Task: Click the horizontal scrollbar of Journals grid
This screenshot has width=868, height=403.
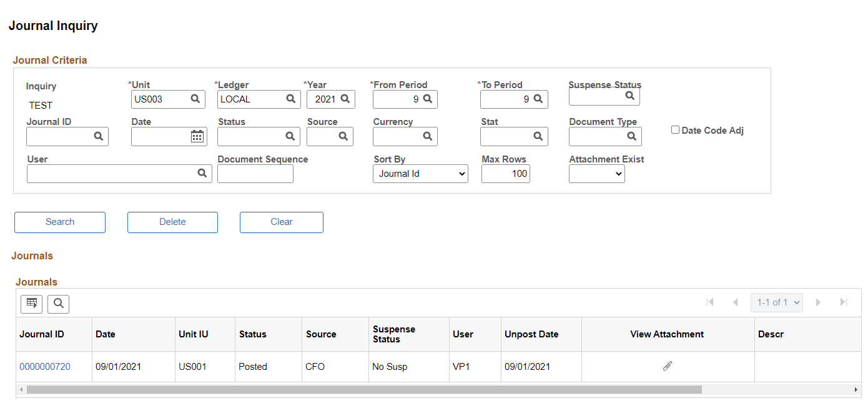Action: [364, 390]
